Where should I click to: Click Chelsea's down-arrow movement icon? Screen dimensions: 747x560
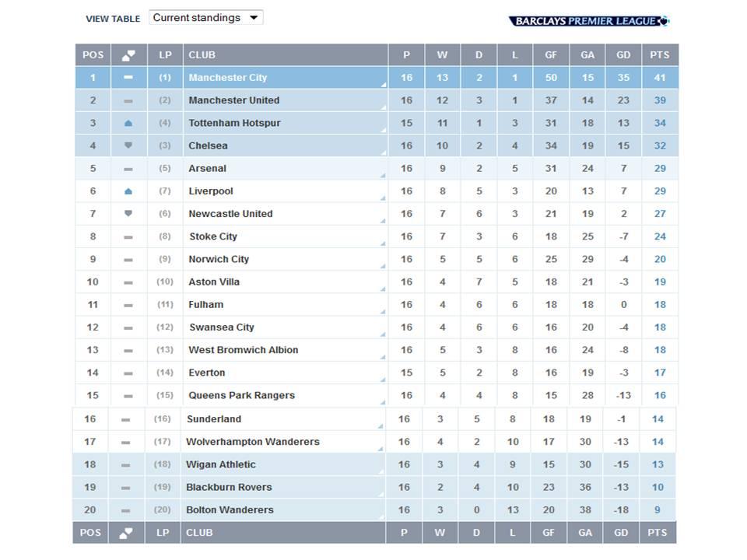[x=128, y=145]
